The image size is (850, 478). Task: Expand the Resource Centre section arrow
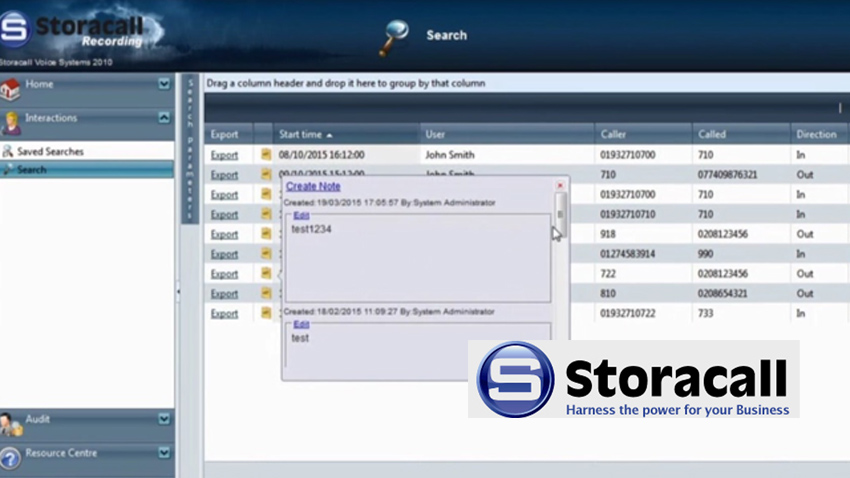coord(164,453)
